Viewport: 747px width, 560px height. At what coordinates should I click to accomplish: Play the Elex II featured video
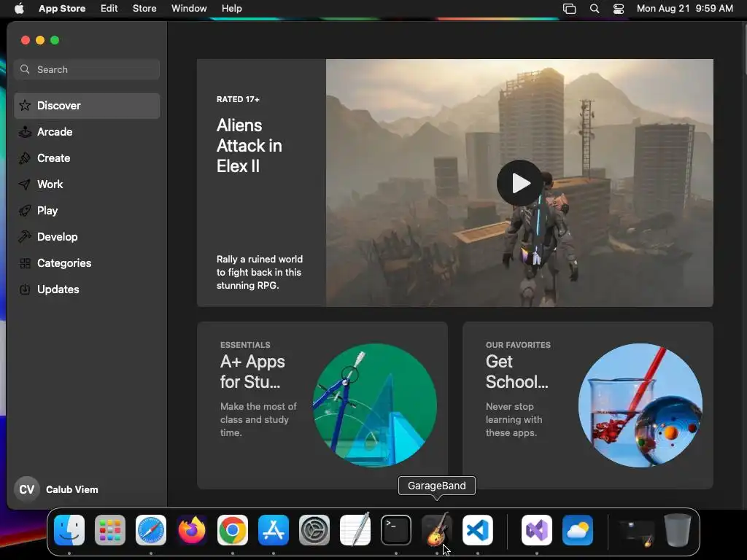(x=520, y=183)
